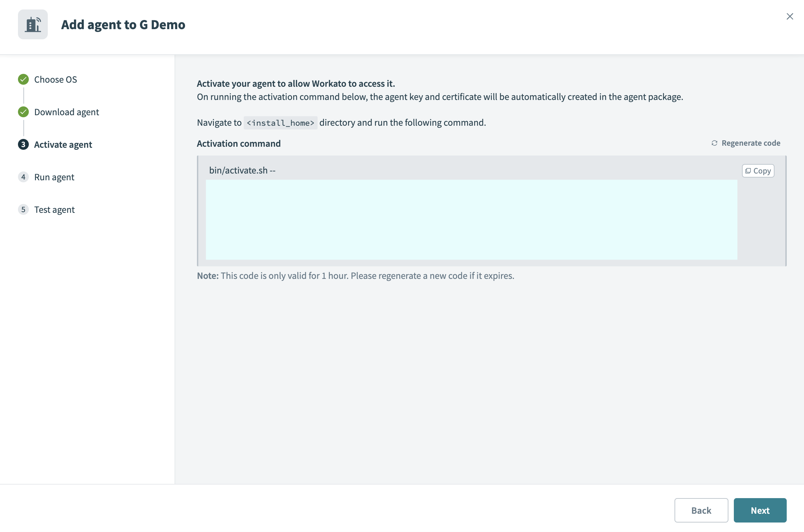Select the Choose OS step
The width and height of the screenshot is (804, 532).
tap(56, 79)
